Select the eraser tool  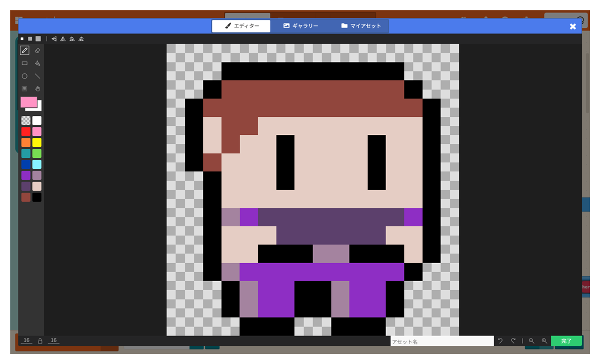coord(37,50)
